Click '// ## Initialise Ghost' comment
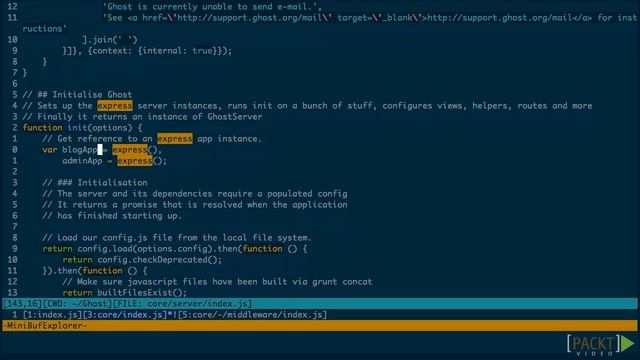Image resolution: width=640 pixels, height=360 pixels. point(77,95)
